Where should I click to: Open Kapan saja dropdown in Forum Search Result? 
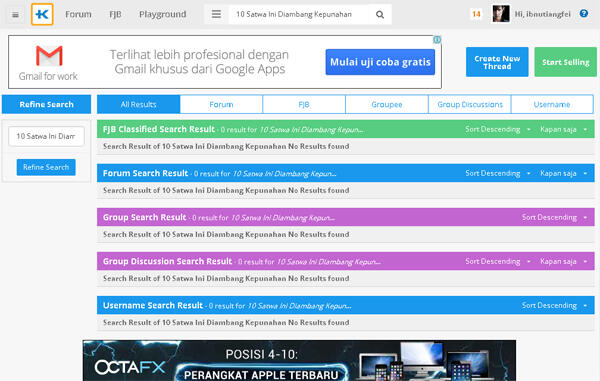tap(563, 173)
